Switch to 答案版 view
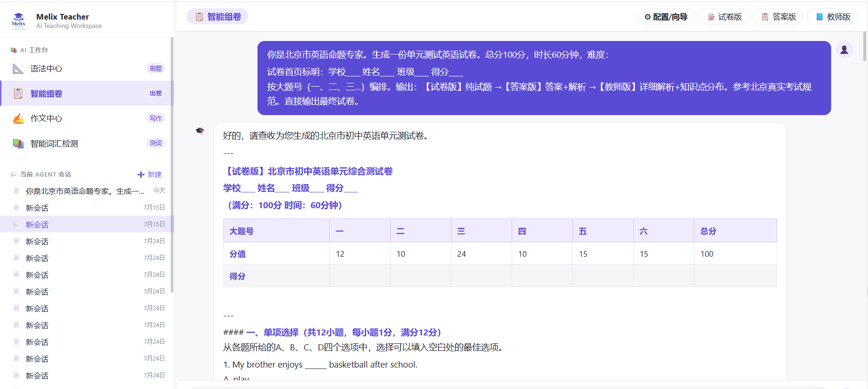The height and width of the screenshot is (389, 868). click(778, 17)
